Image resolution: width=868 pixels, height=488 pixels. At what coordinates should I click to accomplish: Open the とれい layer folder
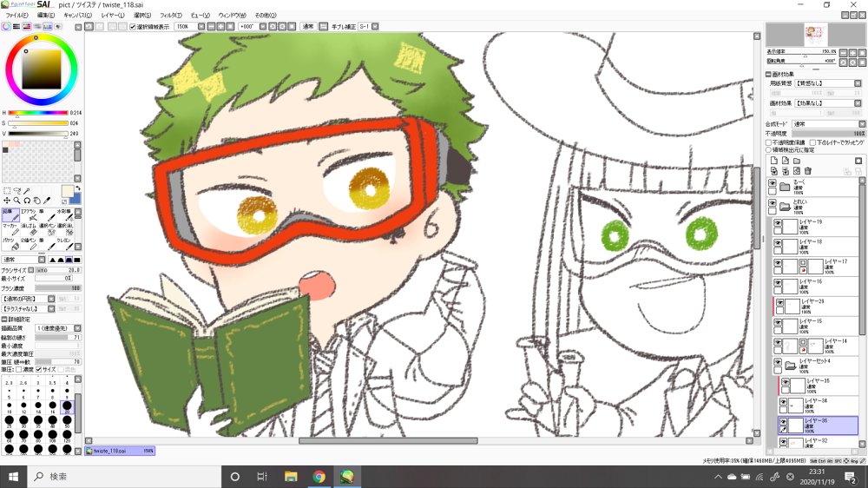785,208
